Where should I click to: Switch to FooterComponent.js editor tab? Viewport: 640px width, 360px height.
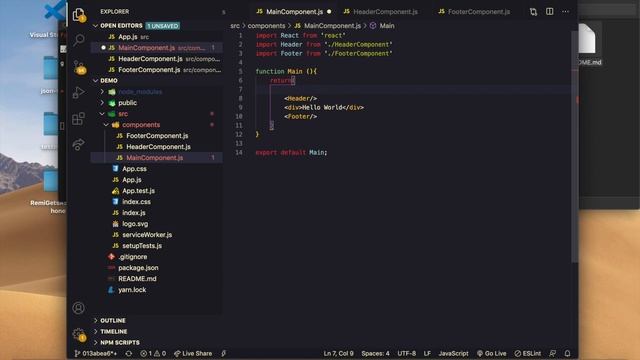pyautogui.click(x=478, y=12)
